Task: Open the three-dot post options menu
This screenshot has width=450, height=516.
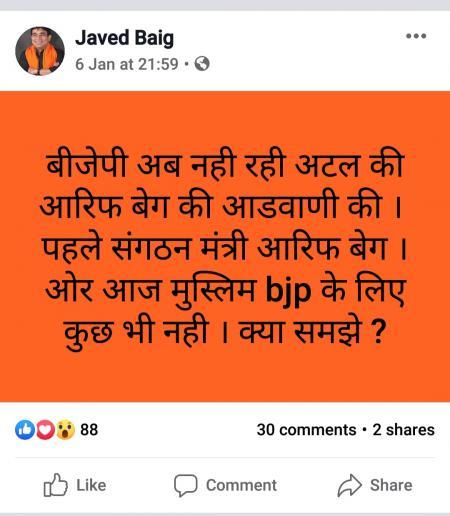Action: click(x=416, y=36)
